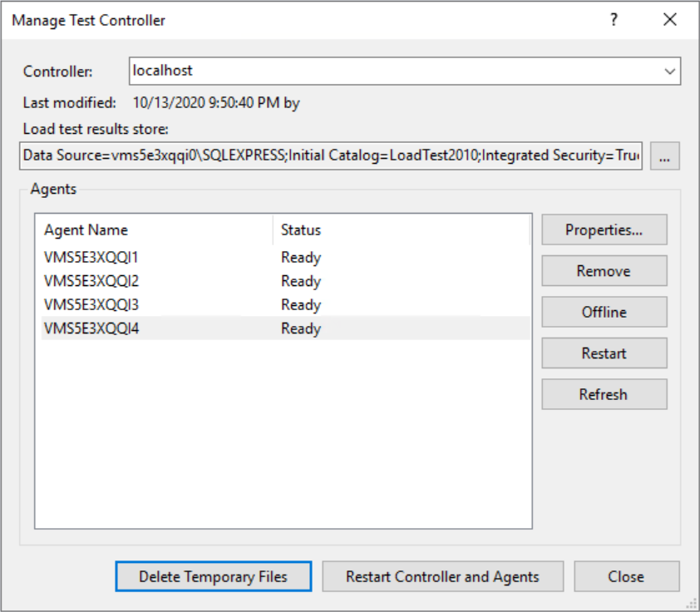700x612 pixels.
Task: Click the agent Restart button
Action: click(604, 353)
